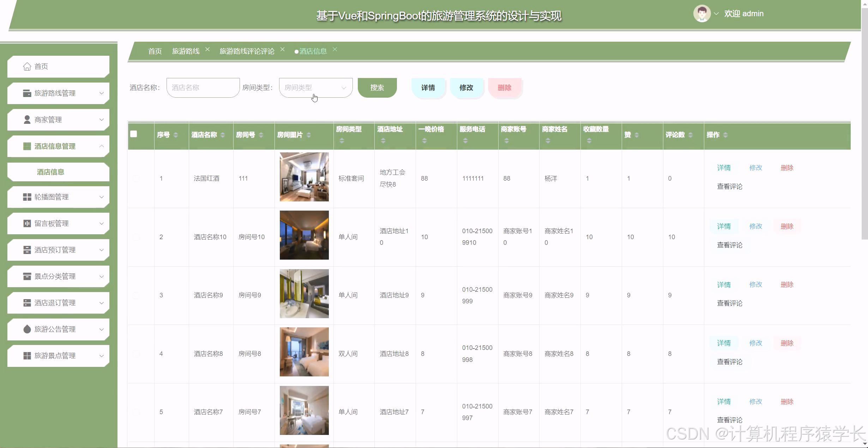Open the 房间类型 dropdown

315,87
